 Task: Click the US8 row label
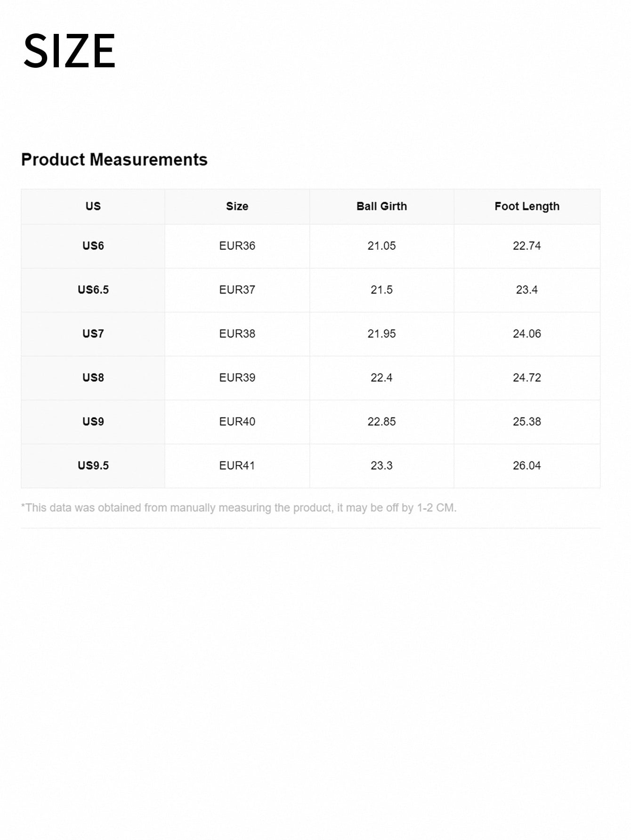tap(93, 377)
